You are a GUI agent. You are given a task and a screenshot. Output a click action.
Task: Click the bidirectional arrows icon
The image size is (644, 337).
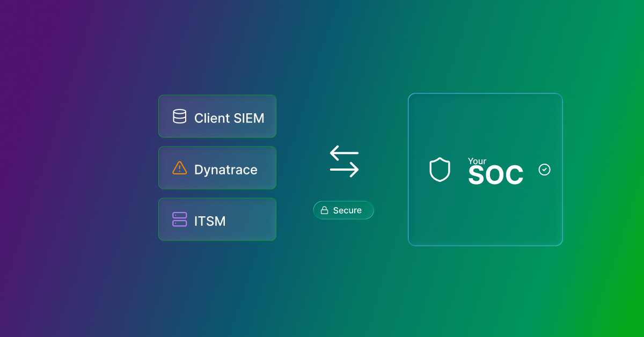(x=343, y=162)
